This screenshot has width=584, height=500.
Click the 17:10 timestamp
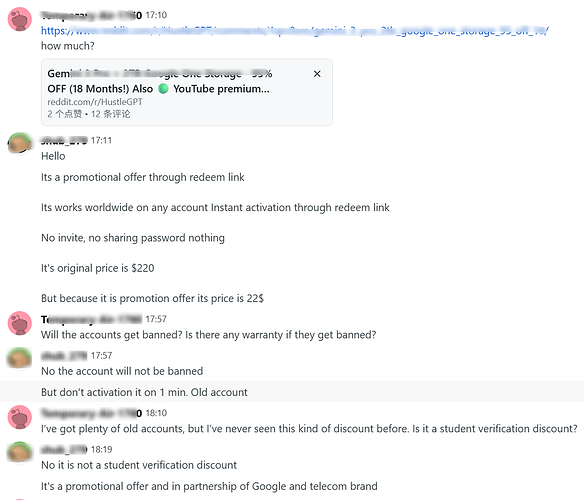pos(156,15)
